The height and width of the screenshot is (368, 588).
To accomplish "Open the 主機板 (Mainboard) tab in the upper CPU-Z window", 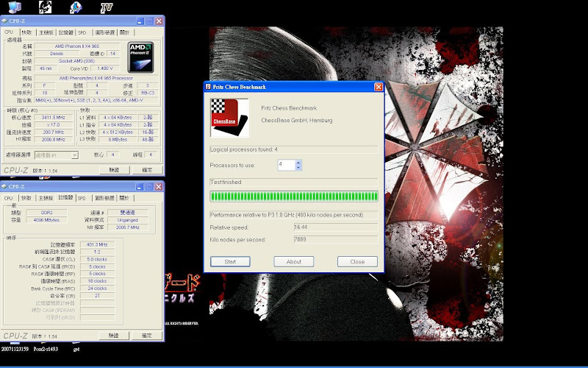I will click(x=46, y=32).
